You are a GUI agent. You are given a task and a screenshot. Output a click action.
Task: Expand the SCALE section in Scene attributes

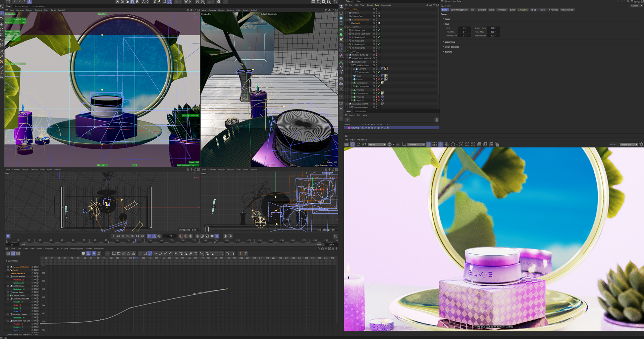[x=443, y=19]
